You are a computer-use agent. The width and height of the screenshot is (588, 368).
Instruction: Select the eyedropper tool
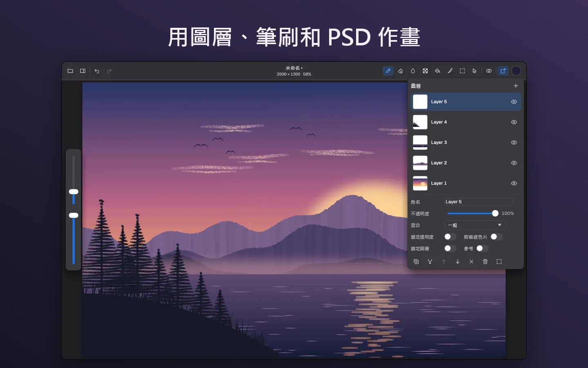point(450,71)
